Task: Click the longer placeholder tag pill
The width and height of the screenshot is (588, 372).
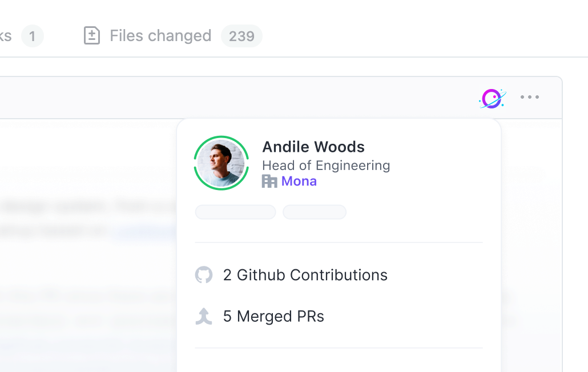Action: (x=236, y=212)
